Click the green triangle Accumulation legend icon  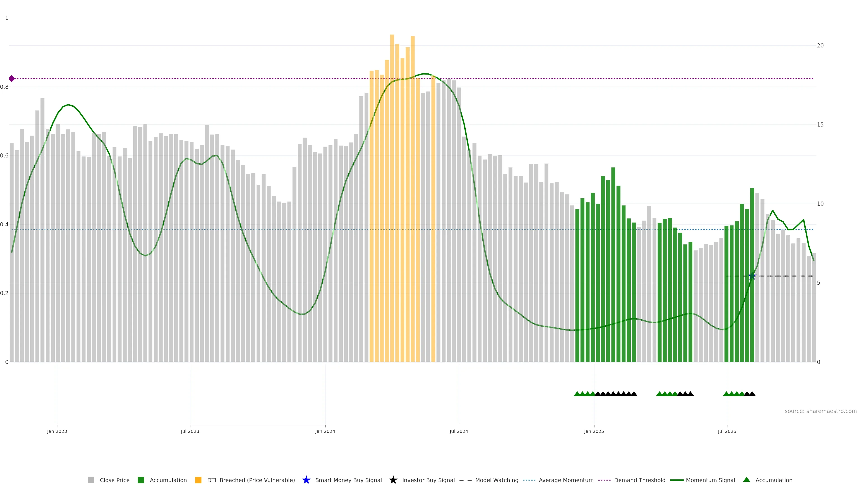click(x=746, y=480)
